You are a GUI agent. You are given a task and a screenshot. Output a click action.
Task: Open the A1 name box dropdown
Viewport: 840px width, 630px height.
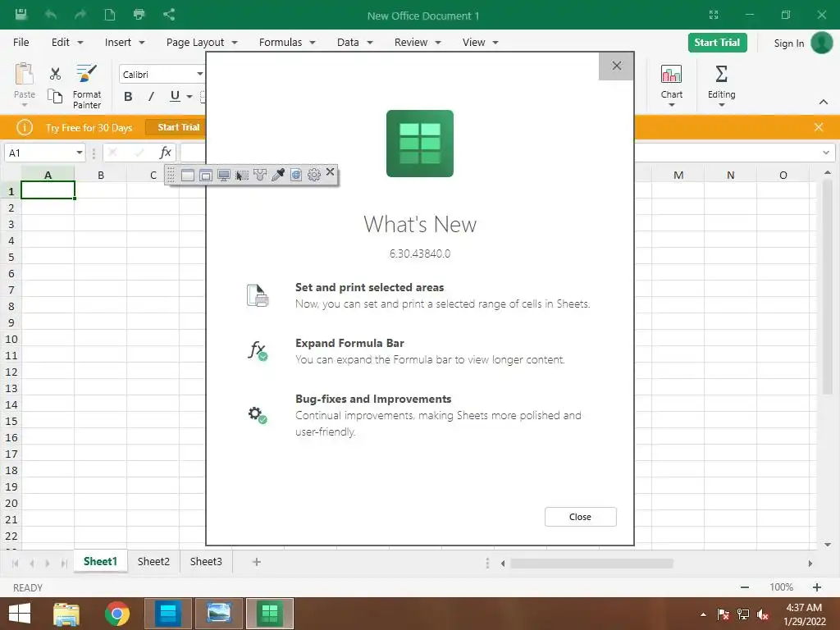pyautogui.click(x=80, y=153)
